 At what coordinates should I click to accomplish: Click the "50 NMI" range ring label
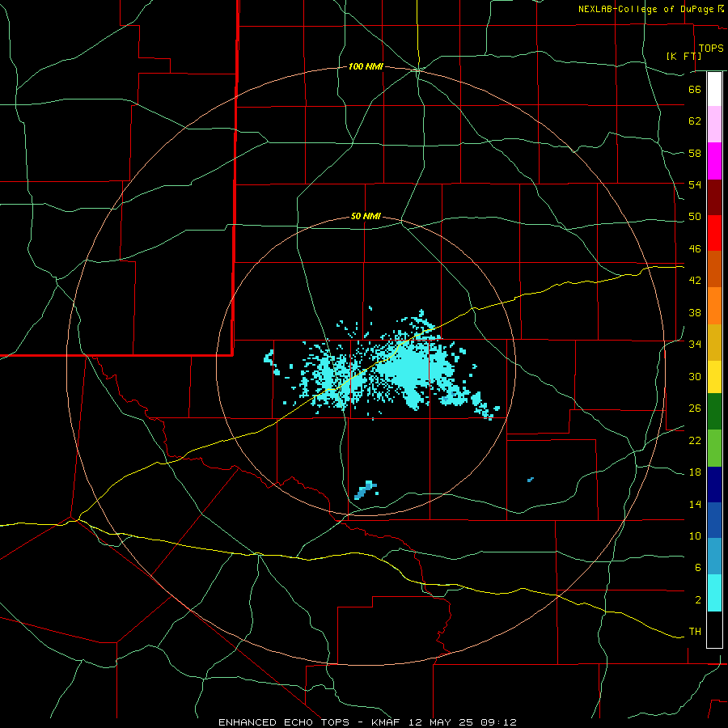coord(366,216)
